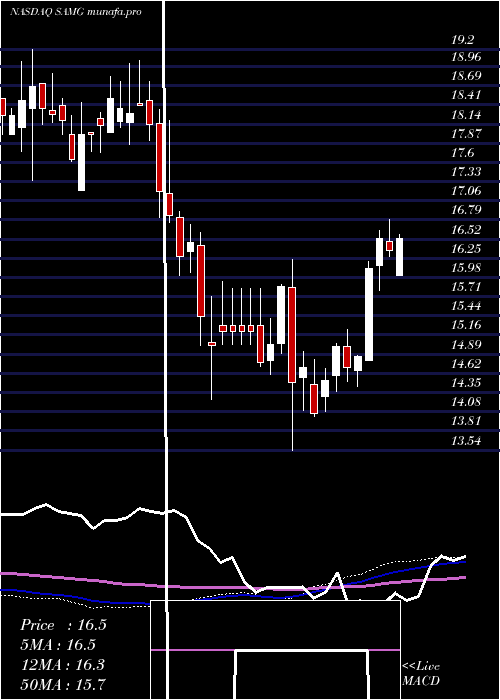This screenshot has height=700, width=500.
Task: Click the NASDAQ SAMG chart title
Action: [x=76, y=12]
